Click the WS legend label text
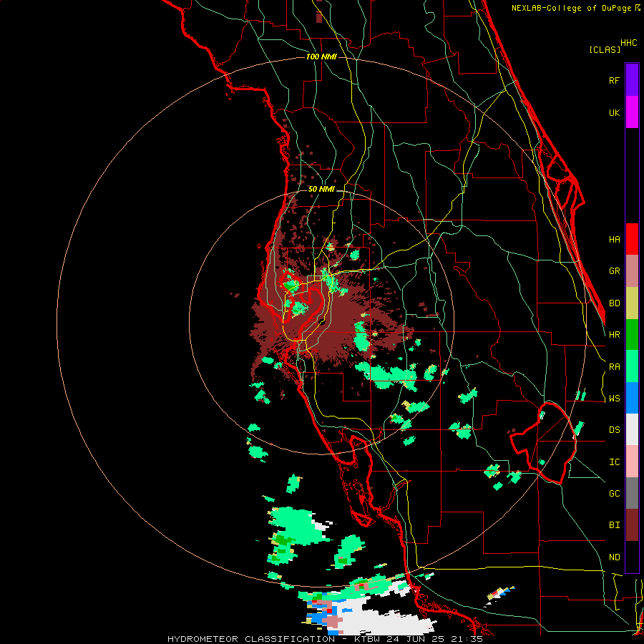This screenshot has height=644, width=644. coord(615,399)
